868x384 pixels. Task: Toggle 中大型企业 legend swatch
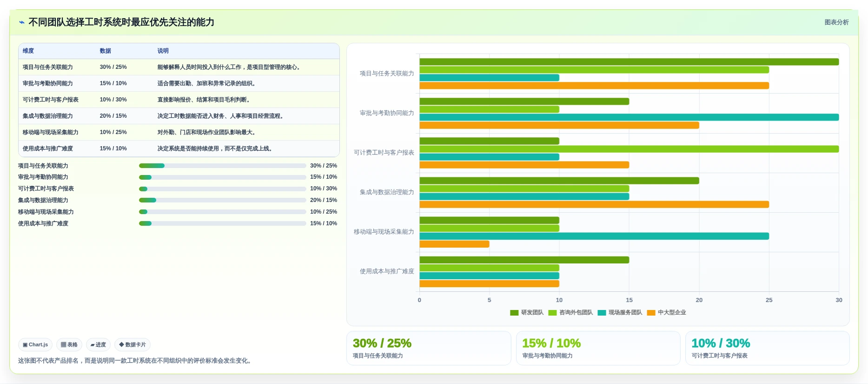point(651,313)
